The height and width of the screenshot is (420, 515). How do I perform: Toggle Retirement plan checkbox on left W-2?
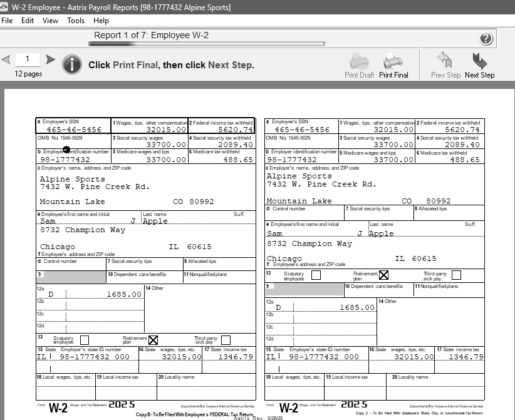pyautogui.click(x=153, y=341)
